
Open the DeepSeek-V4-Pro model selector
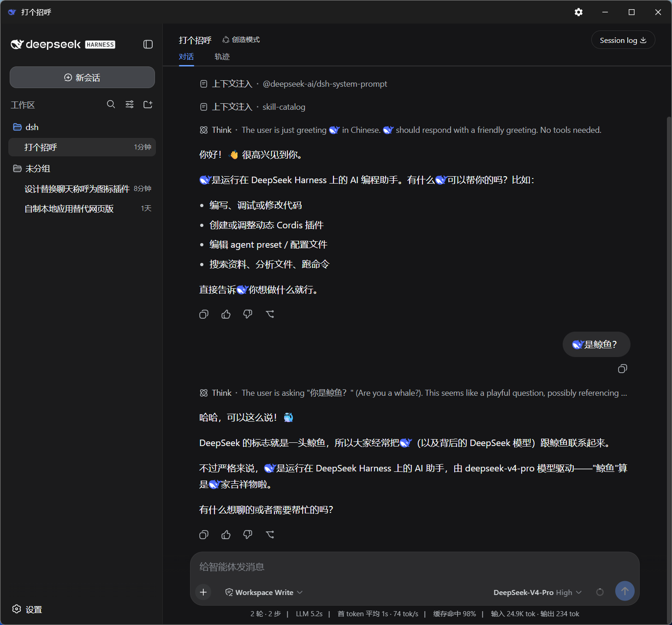pos(537,592)
